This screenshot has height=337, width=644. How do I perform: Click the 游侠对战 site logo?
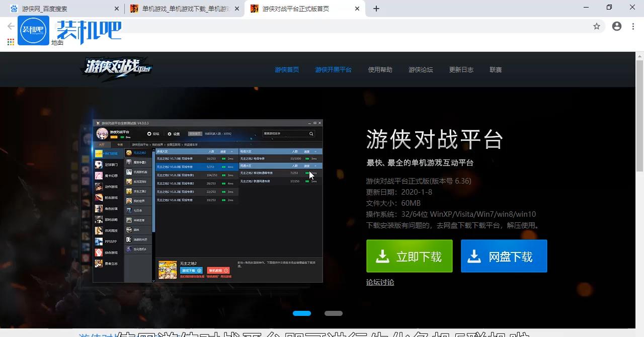point(116,69)
